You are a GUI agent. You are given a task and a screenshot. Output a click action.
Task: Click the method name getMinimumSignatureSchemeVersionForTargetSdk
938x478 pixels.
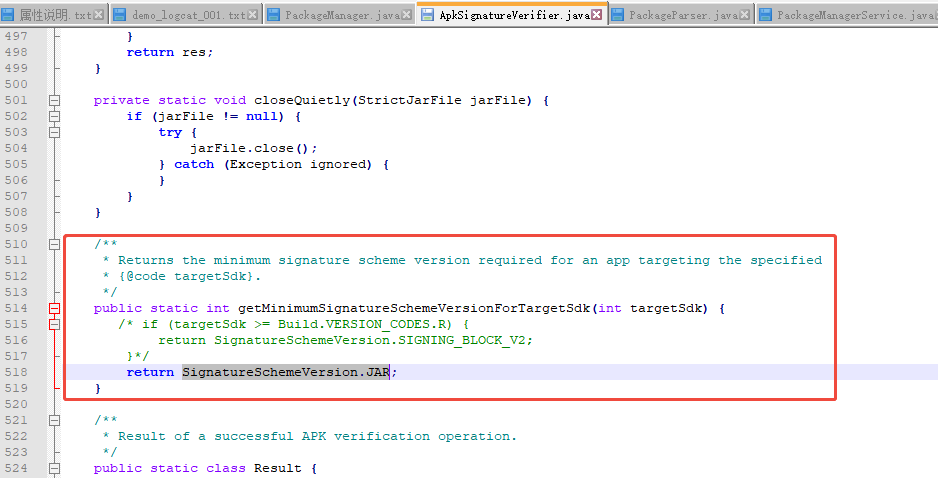coord(414,308)
